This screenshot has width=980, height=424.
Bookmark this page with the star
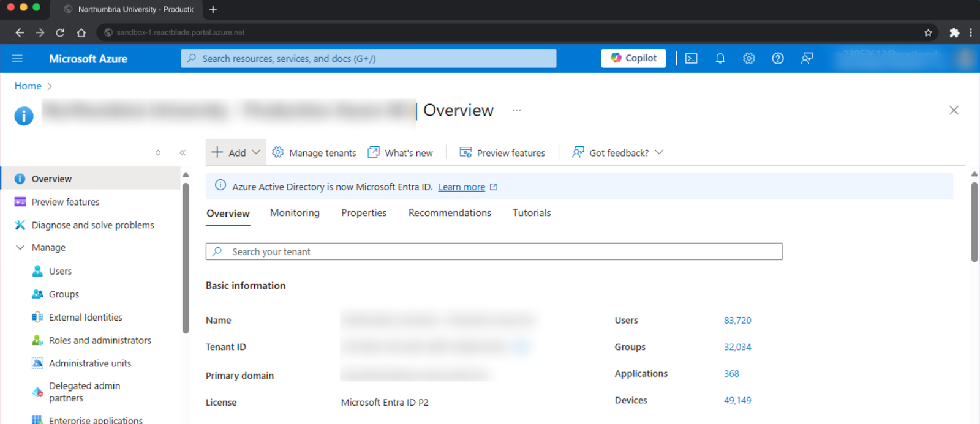coord(928,32)
